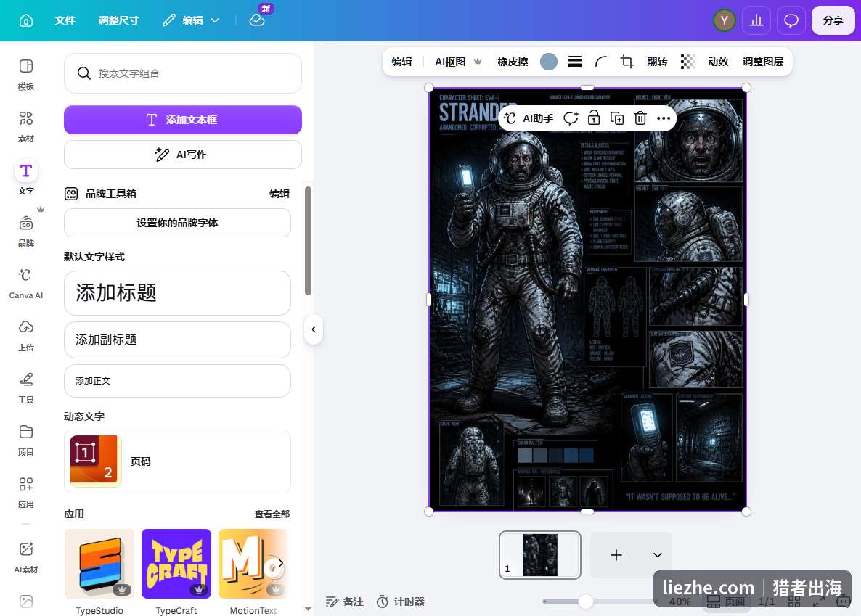Select the 页码 dynamic text item
Image resolution: width=861 pixels, height=616 pixels.
coord(177,461)
